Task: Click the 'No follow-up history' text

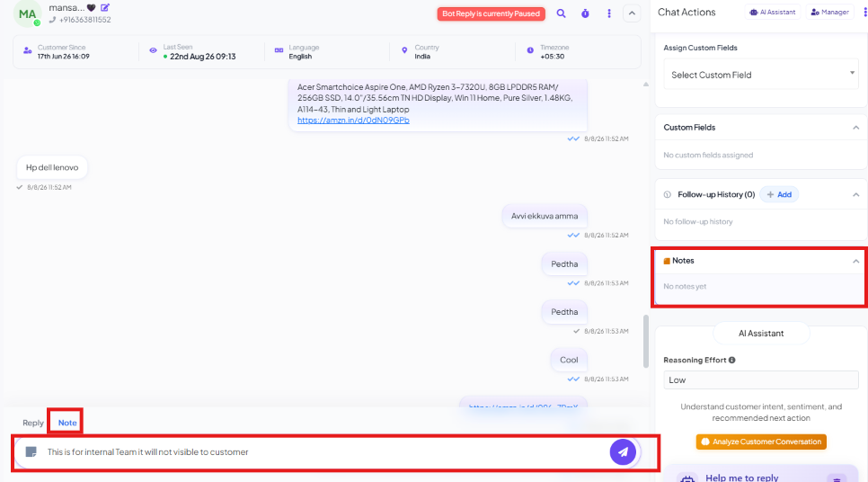Action: click(698, 221)
